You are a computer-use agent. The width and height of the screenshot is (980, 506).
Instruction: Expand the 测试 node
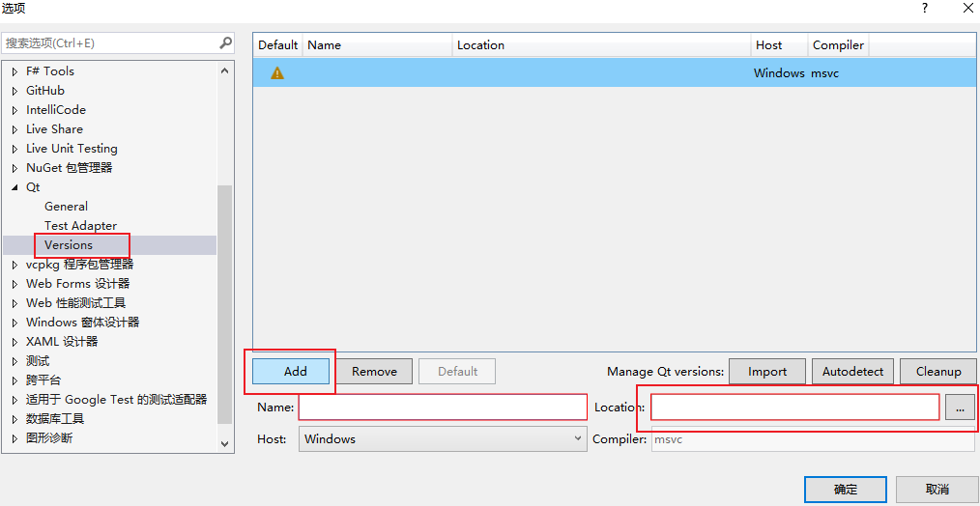click(15, 362)
